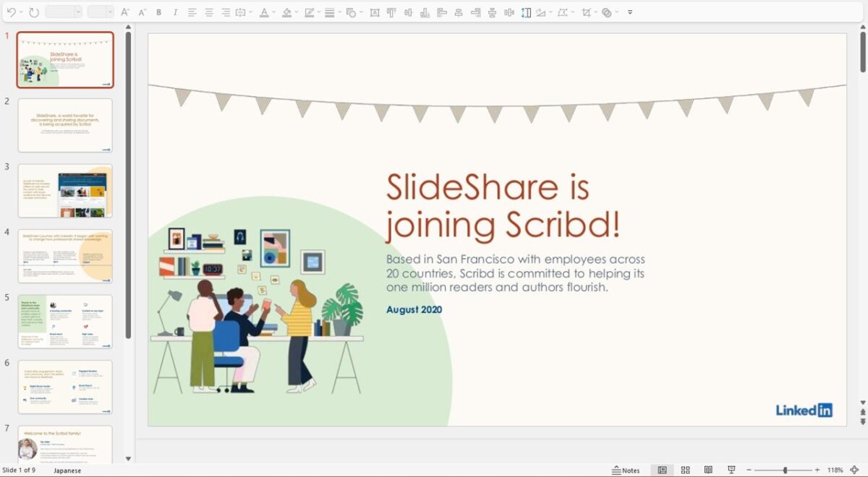868x477 pixels.
Task: Select slide 5 in the slide panel
Action: pos(64,321)
